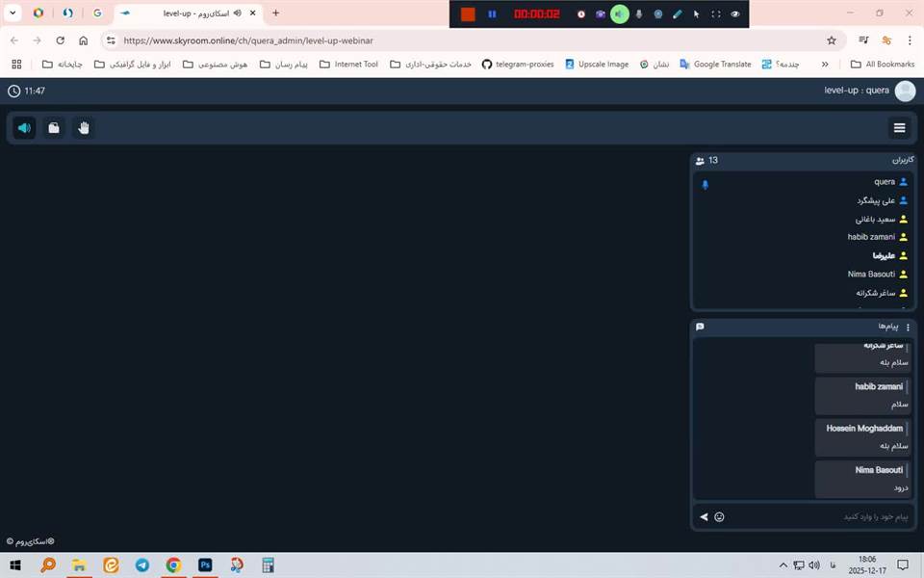The image size is (924, 578).
Task: Toggle the recorder microphone
Action: [639, 14]
